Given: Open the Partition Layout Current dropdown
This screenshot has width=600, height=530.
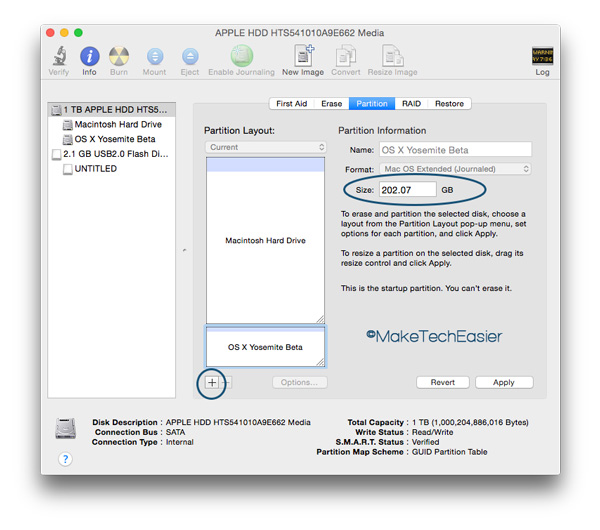Looking at the screenshot, I should (x=266, y=147).
